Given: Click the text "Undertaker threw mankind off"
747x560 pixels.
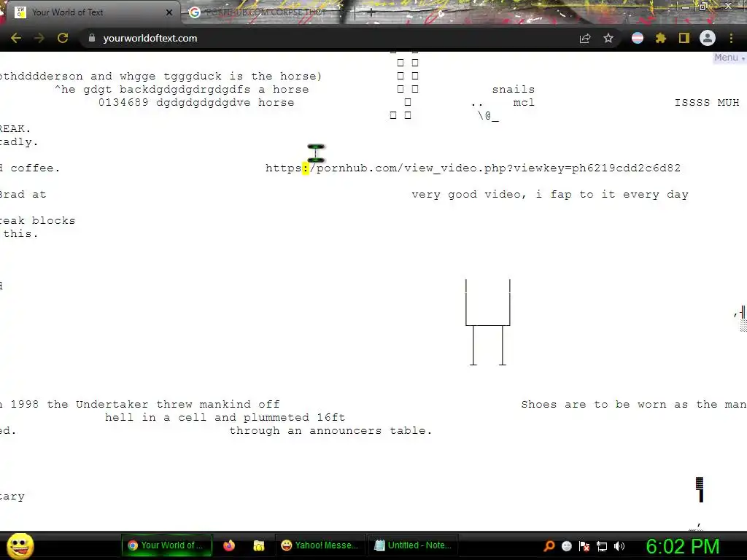Looking at the screenshot, I should (178, 404).
